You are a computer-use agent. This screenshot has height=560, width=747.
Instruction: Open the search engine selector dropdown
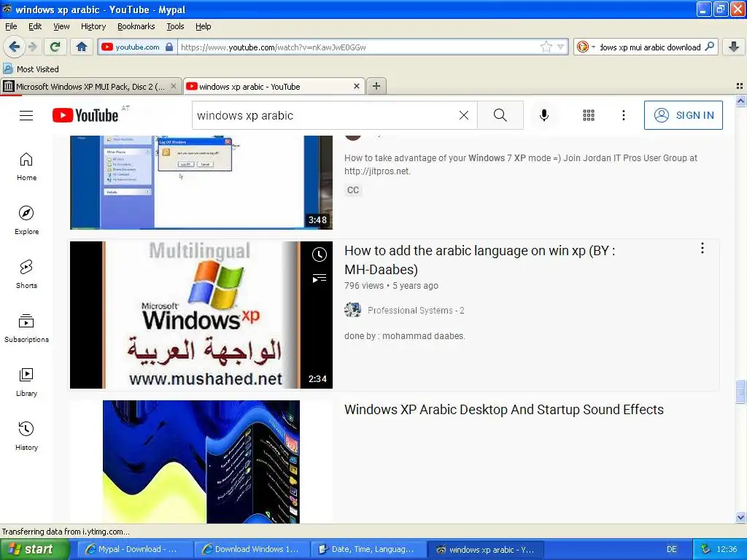click(x=586, y=47)
